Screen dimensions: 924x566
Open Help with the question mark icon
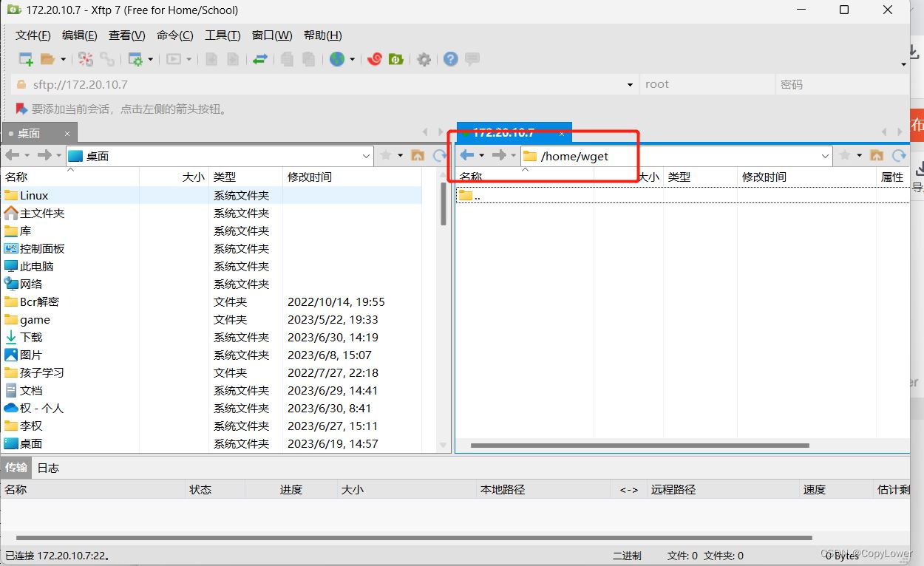click(450, 59)
